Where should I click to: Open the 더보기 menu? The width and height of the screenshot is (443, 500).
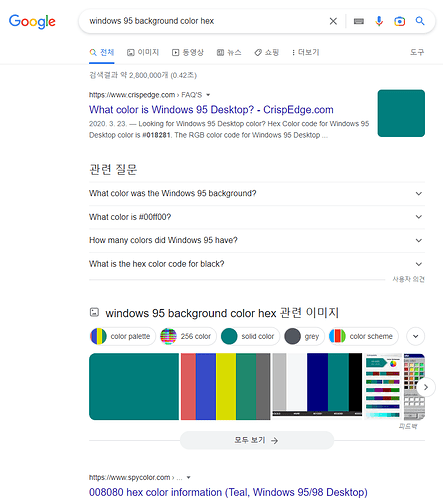(x=306, y=52)
